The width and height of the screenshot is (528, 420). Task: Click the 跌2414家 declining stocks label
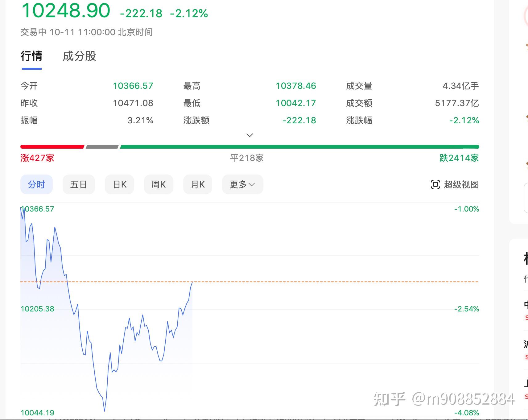pyautogui.click(x=459, y=158)
